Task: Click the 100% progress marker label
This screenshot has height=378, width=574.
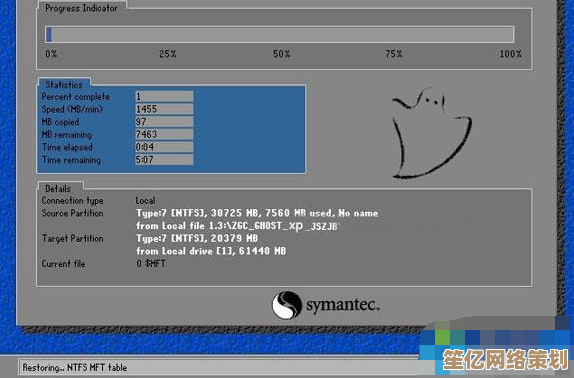Action: click(511, 54)
